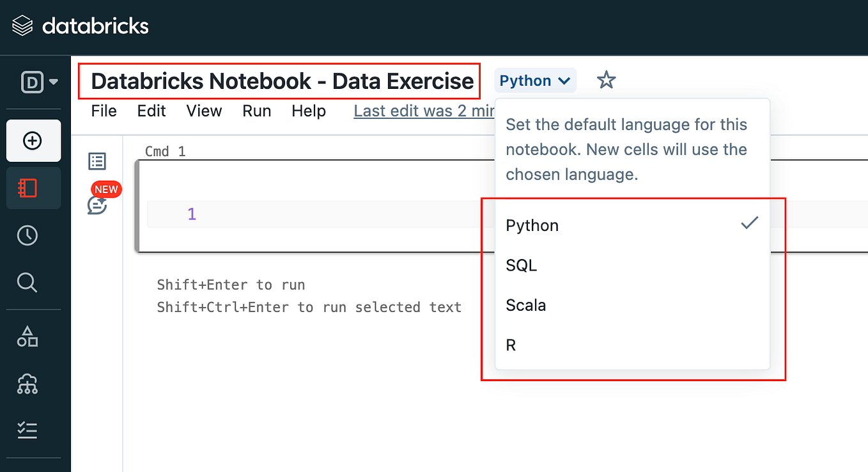Open the Data icon in the sidebar
868x472 pixels.
point(27,337)
